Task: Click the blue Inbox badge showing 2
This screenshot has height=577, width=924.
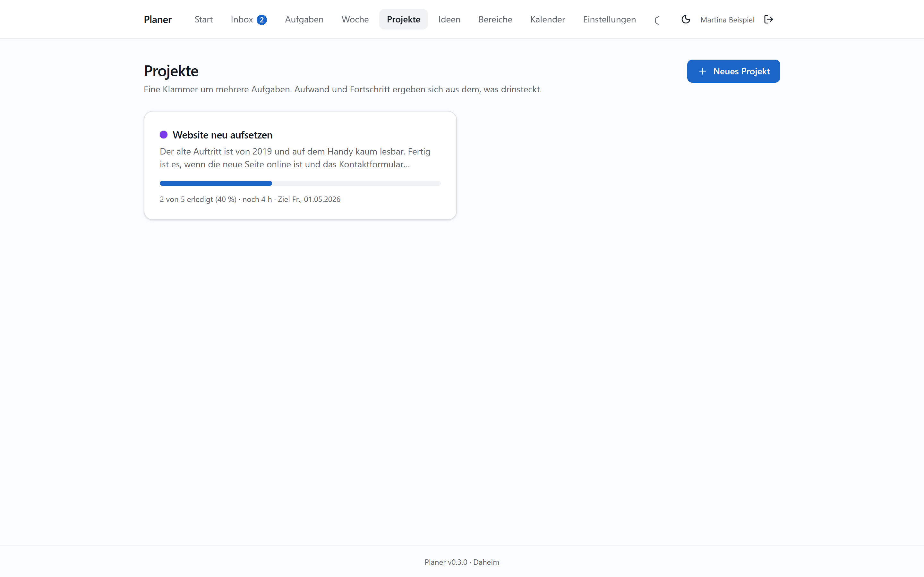Action: [261, 20]
